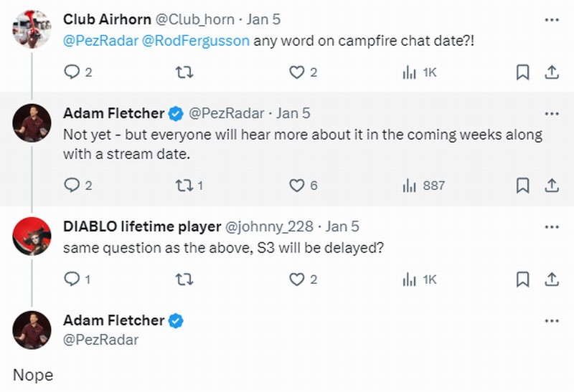The width and height of the screenshot is (574, 392).
Task: Share Club Airhorn's tweet
Action: [x=551, y=72]
